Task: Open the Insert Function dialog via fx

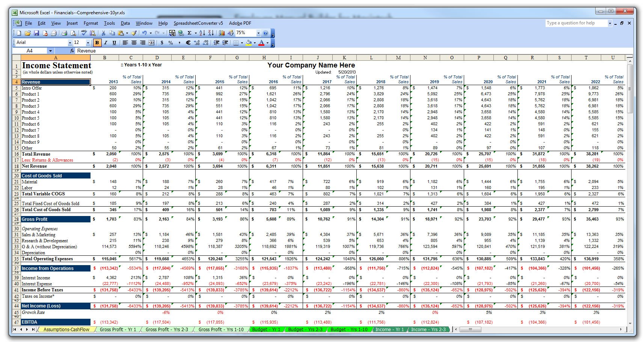Action: (x=72, y=51)
